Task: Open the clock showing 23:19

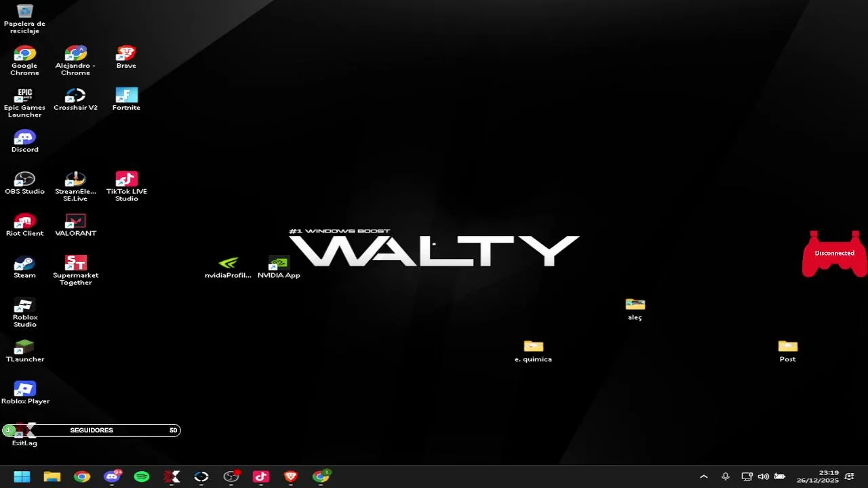Action: pos(818,476)
